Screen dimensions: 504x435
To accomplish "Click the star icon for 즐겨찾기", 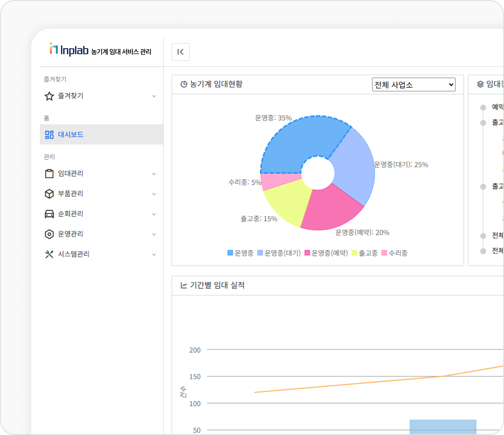I will pyautogui.click(x=49, y=96).
